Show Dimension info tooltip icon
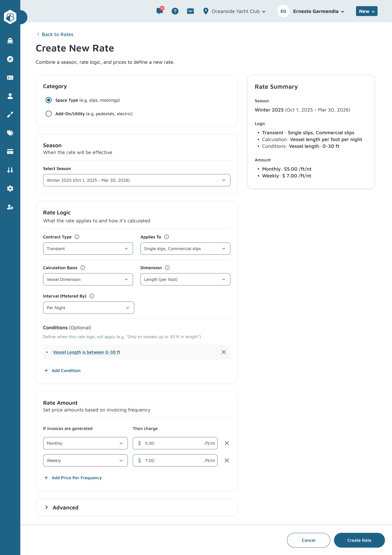392x555 pixels. [x=167, y=268]
